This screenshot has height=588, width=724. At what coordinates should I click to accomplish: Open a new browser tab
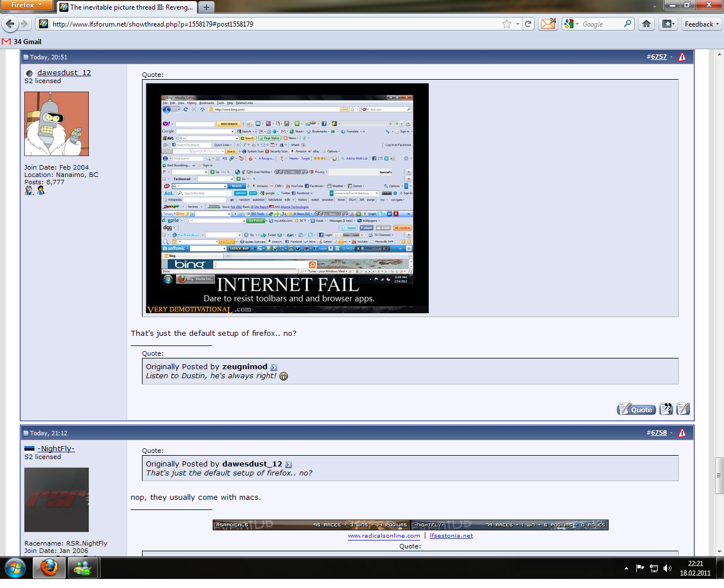click(x=206, y=7)
